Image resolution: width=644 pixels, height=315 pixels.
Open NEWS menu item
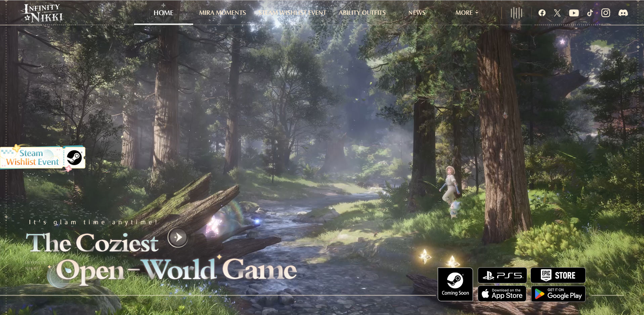(417, 13)
